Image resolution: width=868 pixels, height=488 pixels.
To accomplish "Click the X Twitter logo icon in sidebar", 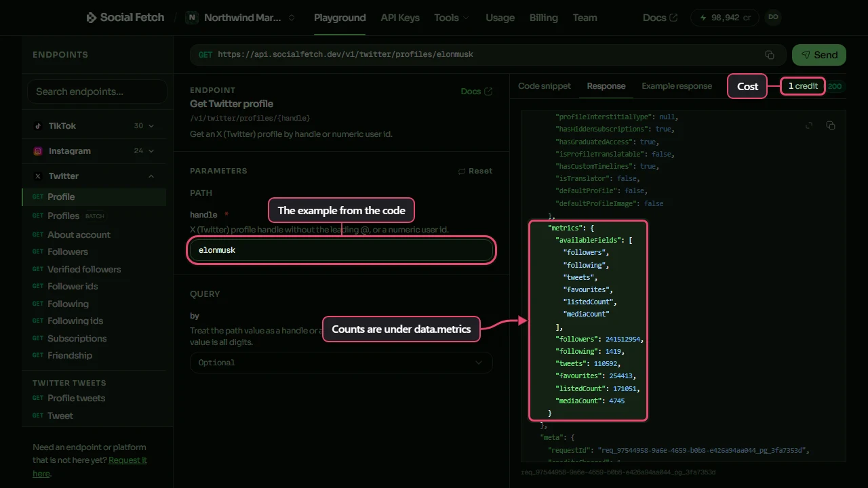I will click(x=38, y=176).
